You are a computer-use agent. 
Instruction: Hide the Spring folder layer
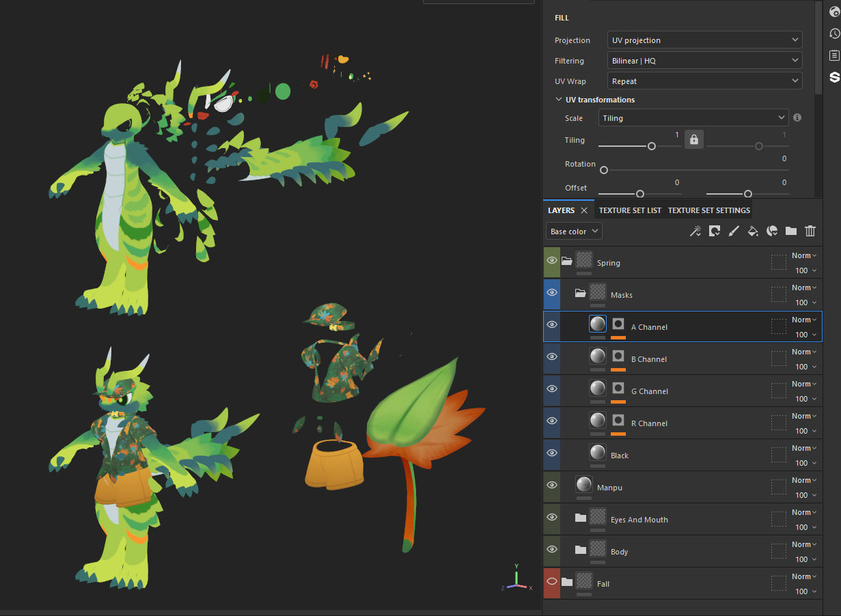tap(552, 260)
